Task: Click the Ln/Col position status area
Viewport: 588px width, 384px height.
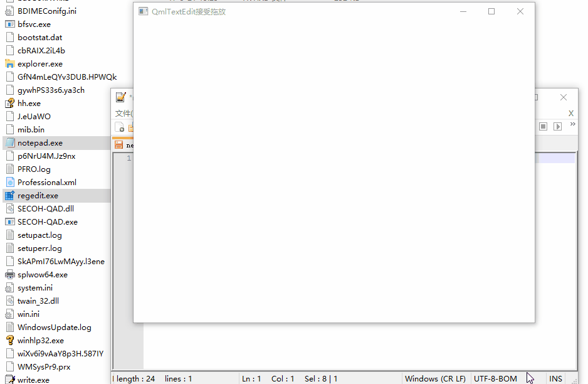Action: pos(268,378)
